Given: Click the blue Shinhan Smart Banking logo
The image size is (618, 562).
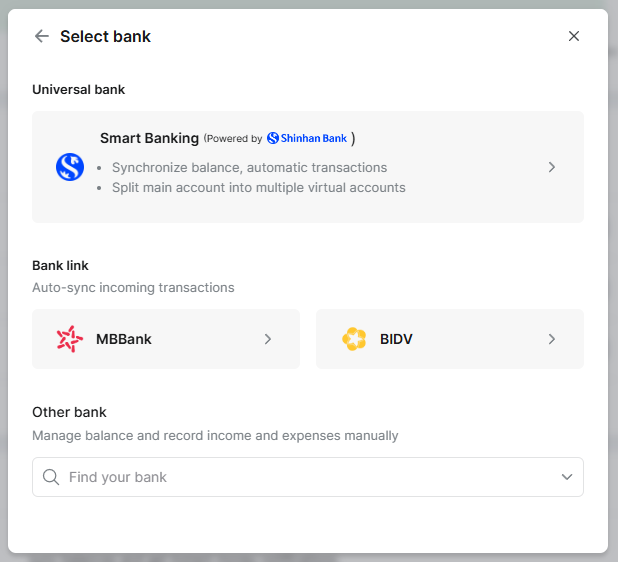Looking at the screenshot, I should pos(70,167).
